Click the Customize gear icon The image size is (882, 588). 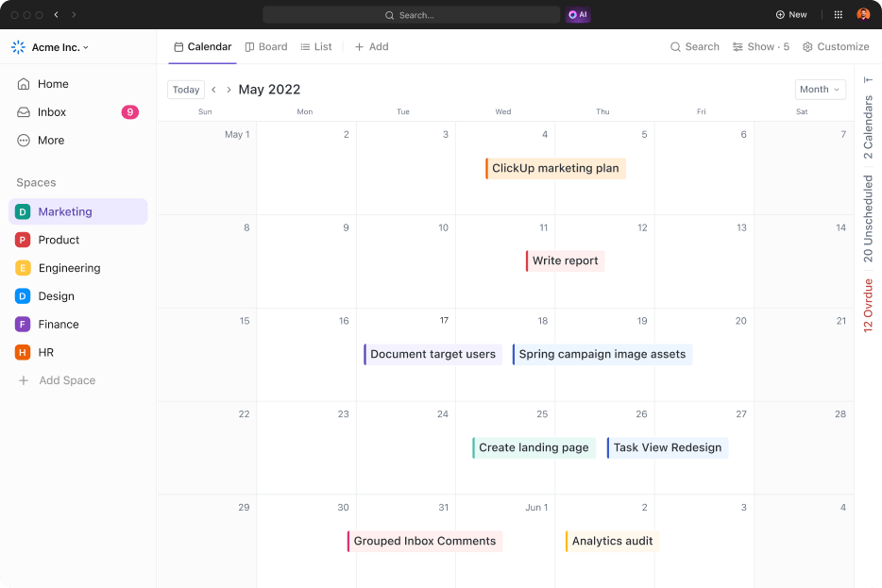[807, 47]
